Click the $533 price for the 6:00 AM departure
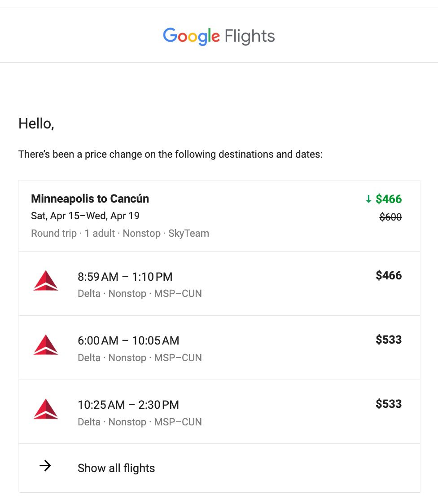438x504 pixels. pyautogui.click(x=389, y=340)
